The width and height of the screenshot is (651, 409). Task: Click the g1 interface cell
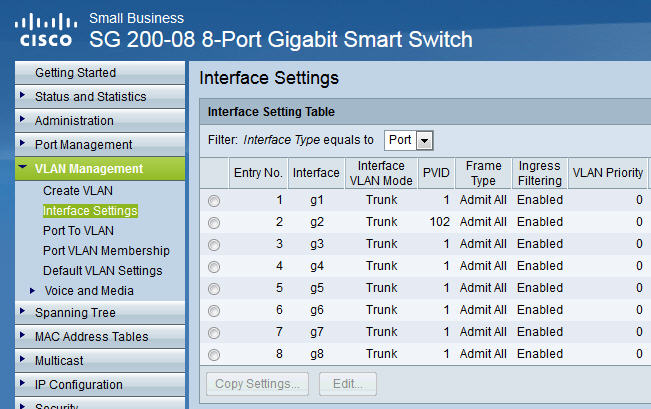click(316, 200)
